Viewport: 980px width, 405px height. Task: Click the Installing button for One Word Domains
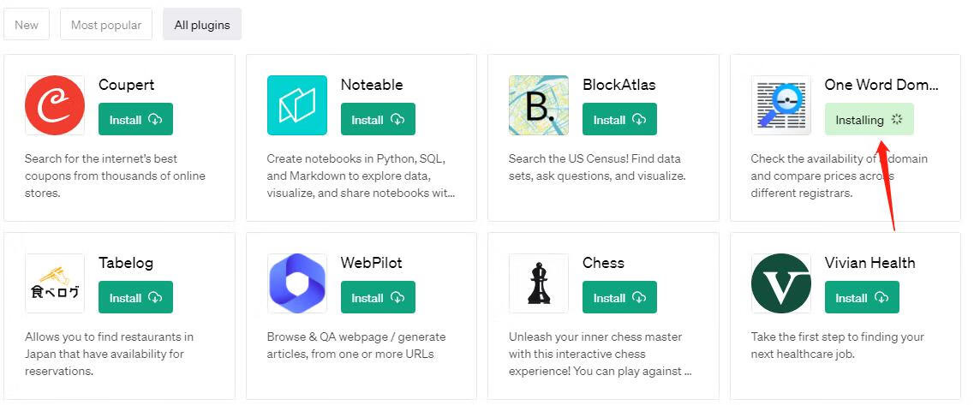869,119
